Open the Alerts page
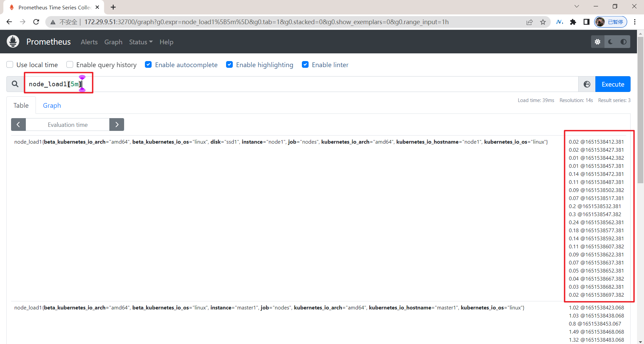 pyautogui.click(x=89, y=42)
